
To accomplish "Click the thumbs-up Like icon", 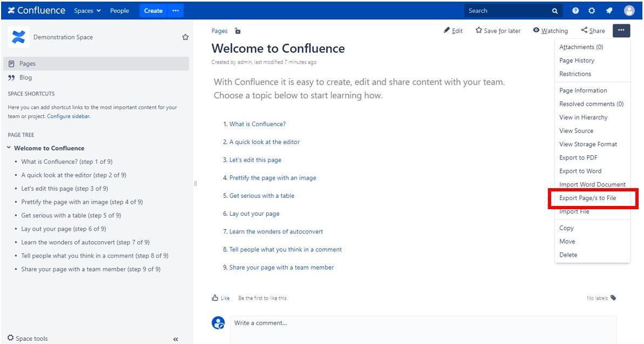I will click(x=215, y=298).
